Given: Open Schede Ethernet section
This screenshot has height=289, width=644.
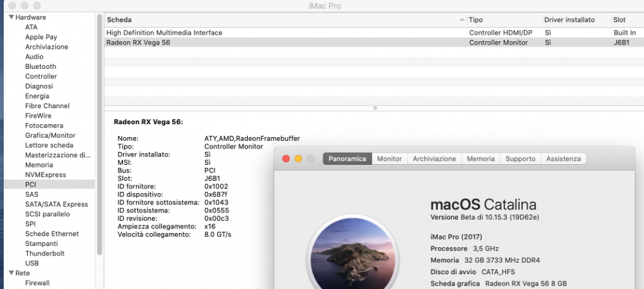Looking at the screenshot, I should pyautogui.click(x=52, y=234).
